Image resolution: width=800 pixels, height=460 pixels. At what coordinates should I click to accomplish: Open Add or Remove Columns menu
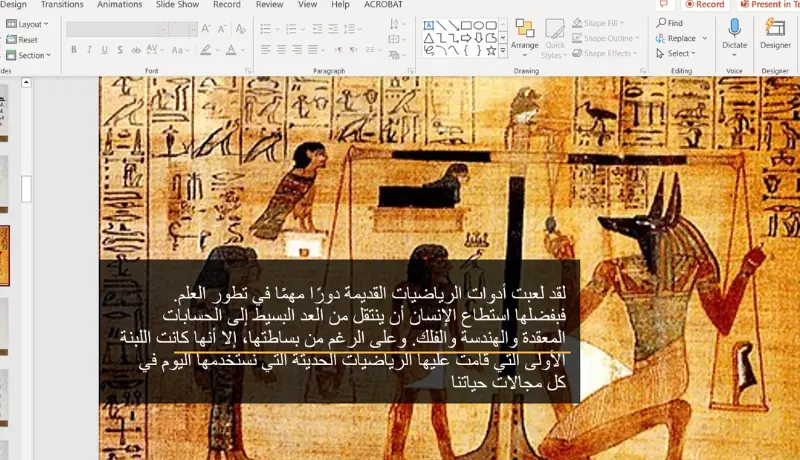click(x=373, y=50)
